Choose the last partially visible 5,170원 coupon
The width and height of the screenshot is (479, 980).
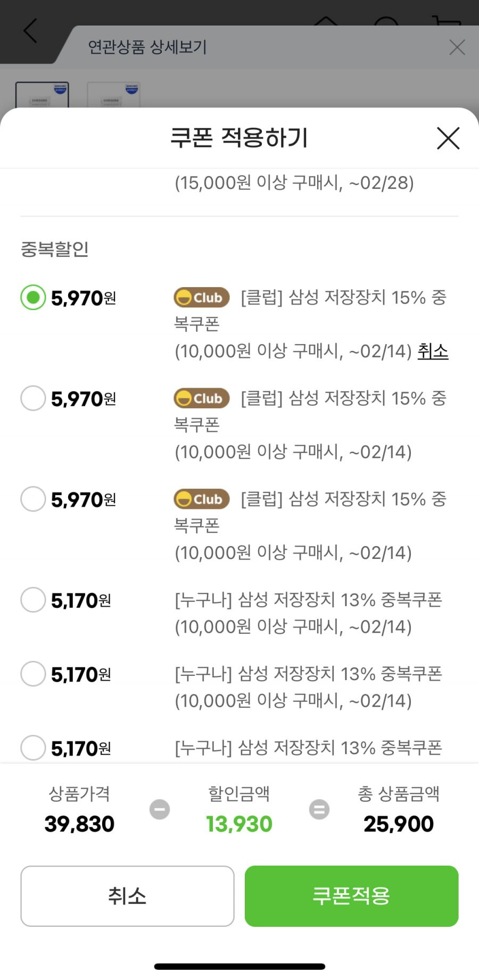33,748
